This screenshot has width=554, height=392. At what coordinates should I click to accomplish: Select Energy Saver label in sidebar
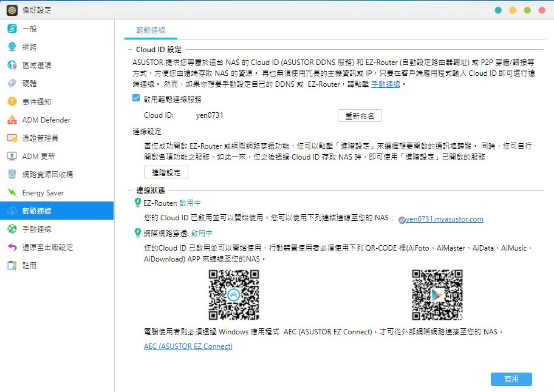point(43,192)
